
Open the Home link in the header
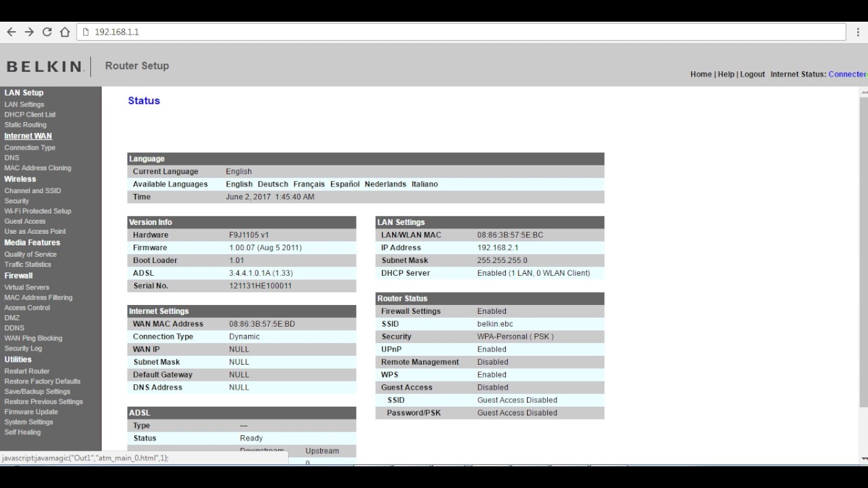click(701, 75)
